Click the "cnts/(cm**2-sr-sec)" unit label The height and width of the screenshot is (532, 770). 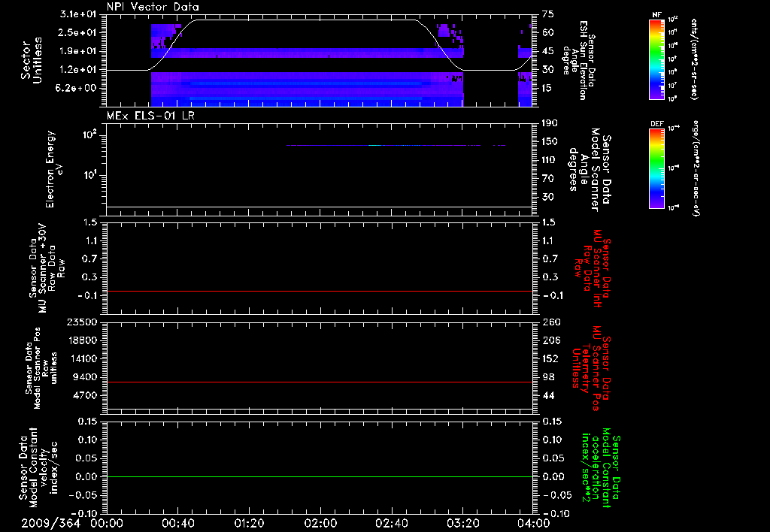pos(694,59)
